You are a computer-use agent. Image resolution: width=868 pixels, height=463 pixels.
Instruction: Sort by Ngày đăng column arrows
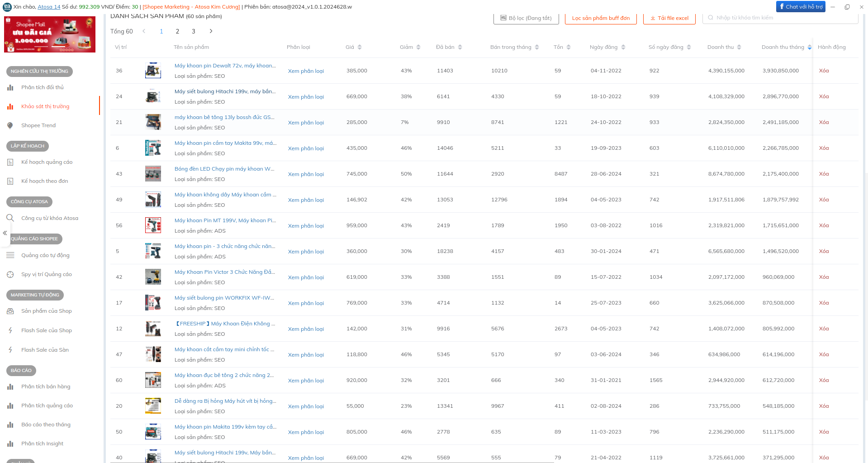pos(623,47)
